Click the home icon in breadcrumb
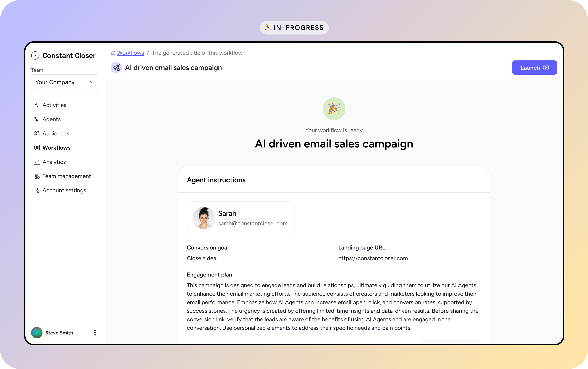Viewport: 588px width, 369px height. click(113, 53)
